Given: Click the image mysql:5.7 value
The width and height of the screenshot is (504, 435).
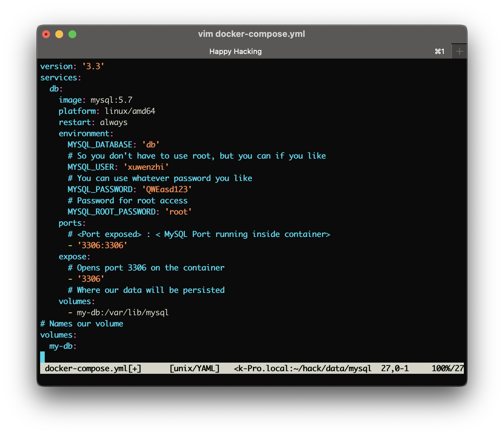Looking at the screenshot, I should [111, 100].
